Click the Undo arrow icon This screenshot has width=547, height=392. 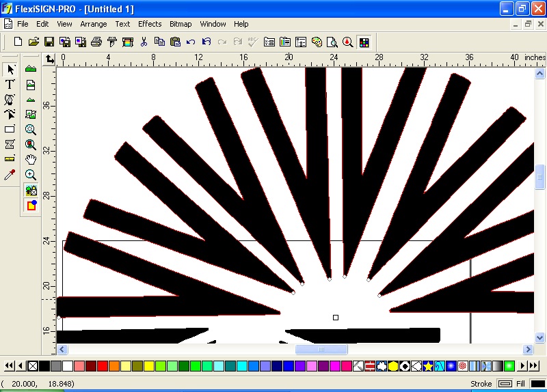[191, 42]
